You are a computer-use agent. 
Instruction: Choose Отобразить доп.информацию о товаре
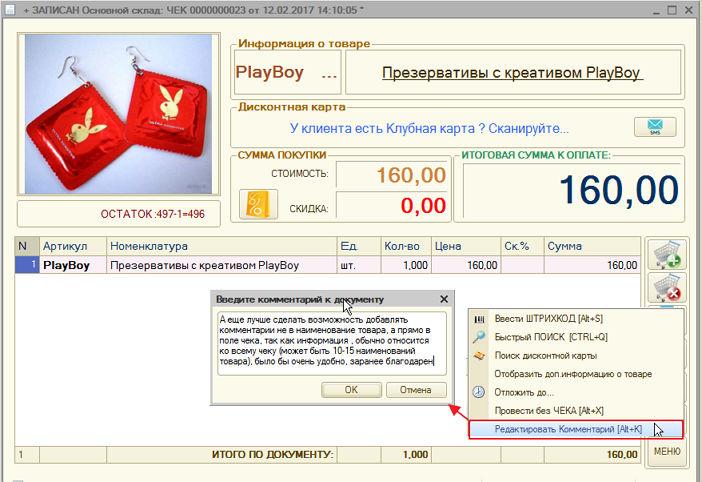tap(576, 374)
